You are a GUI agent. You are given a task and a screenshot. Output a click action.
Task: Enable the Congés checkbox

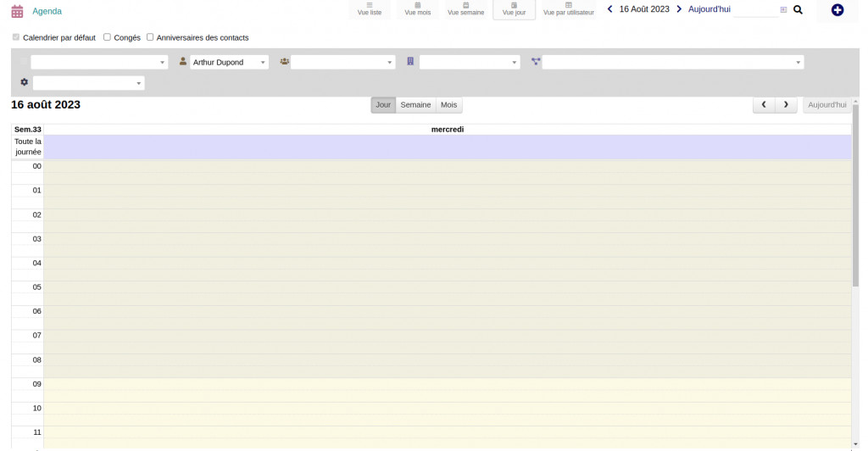point(108,37)
